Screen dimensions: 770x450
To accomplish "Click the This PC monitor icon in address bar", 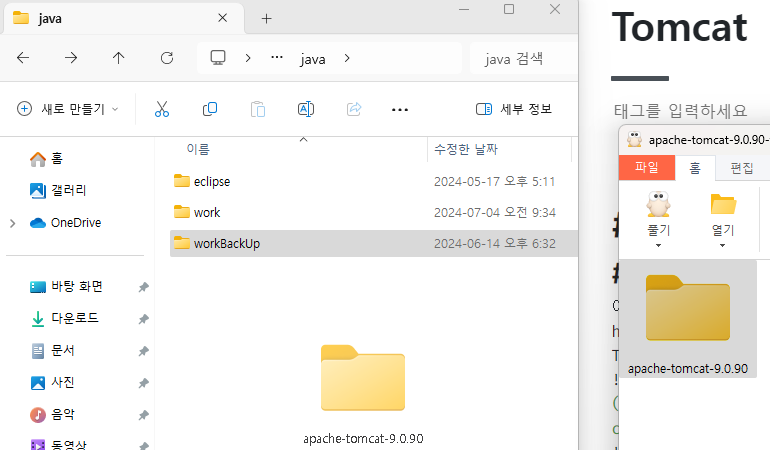I will (x=218, y=58).
